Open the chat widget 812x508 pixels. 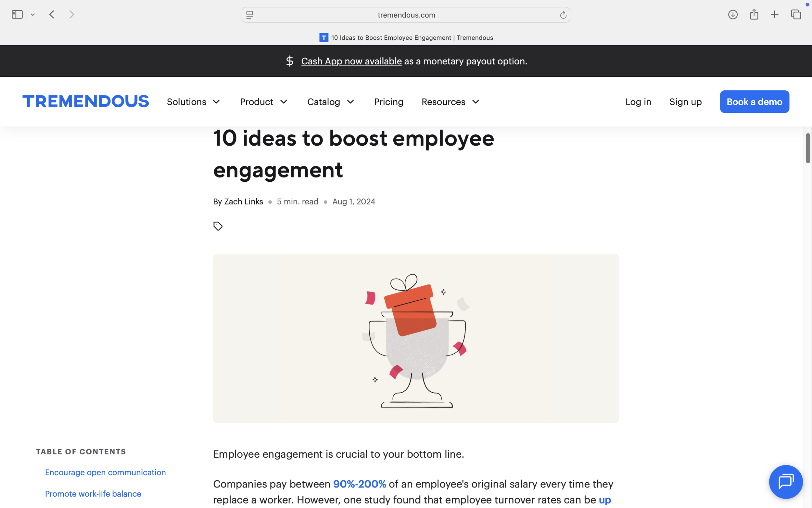point(786,482)
